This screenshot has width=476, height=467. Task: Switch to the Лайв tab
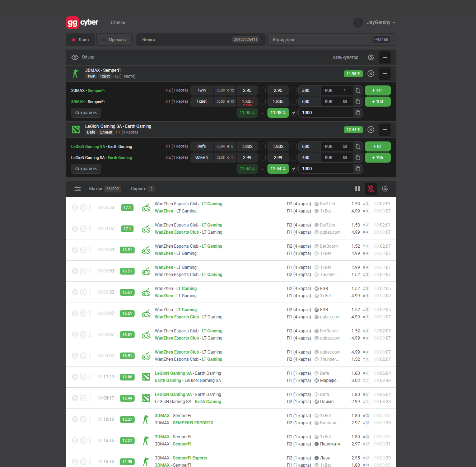[x=80, y=40]
